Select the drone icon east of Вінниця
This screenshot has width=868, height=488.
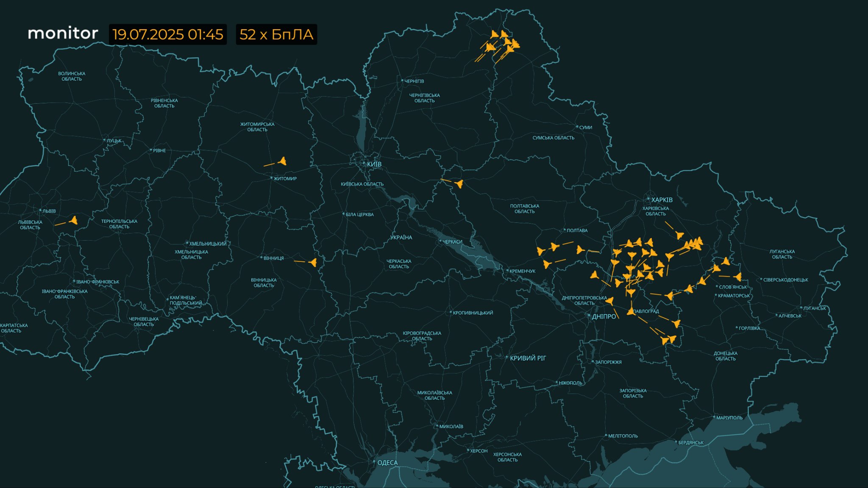coord(313,263)
